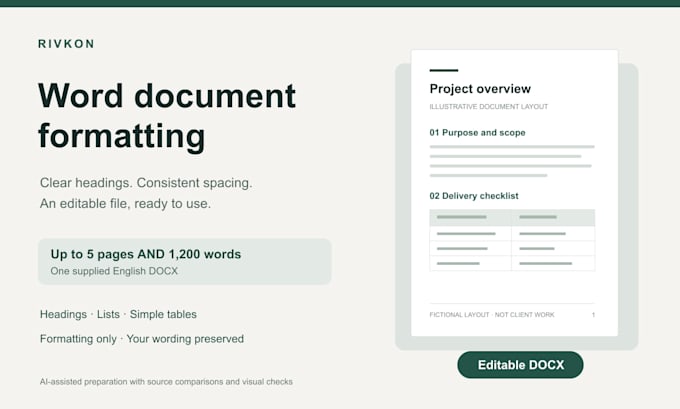The width and height of the screenshot is (680, 409).
Task: Click the Project overview document title
Action: tap(480, 89)
